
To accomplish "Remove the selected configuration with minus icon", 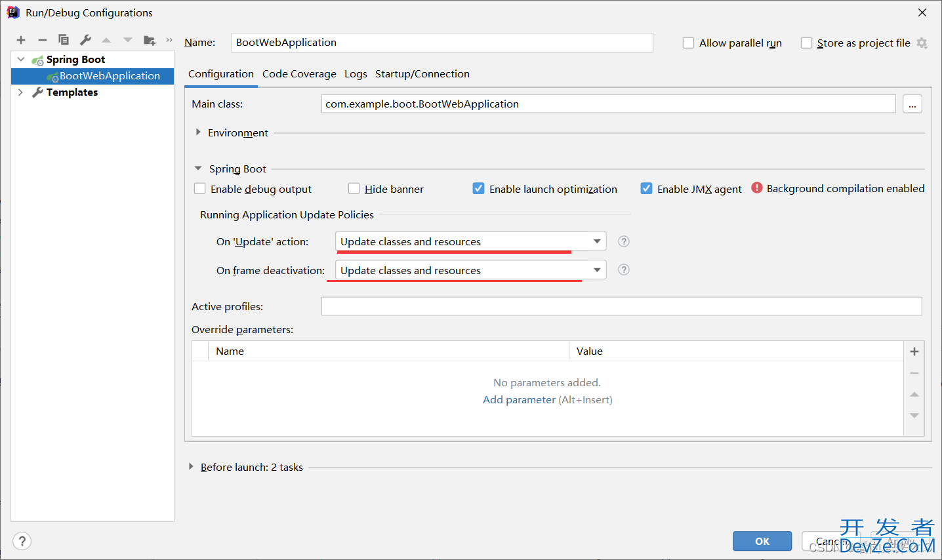I will pos(42,40).
